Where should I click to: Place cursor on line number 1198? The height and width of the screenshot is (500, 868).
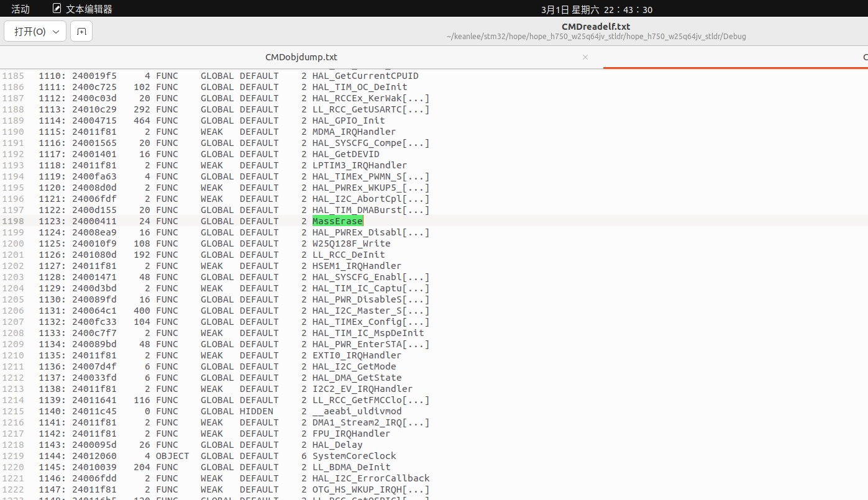(x=13, y=220)
